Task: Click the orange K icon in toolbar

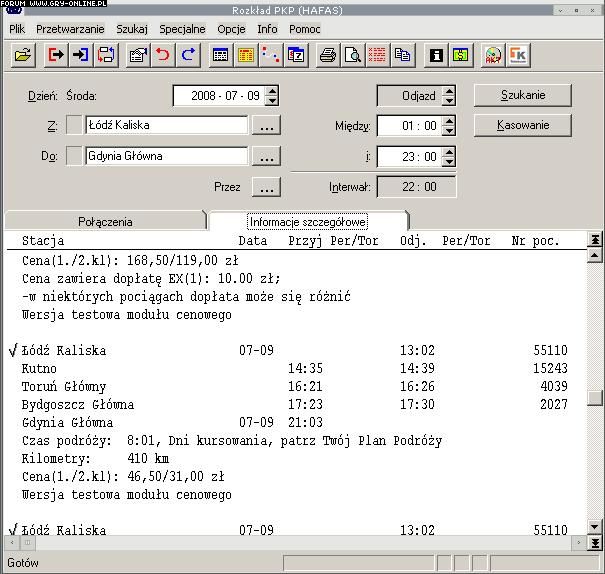Action: 518,56
